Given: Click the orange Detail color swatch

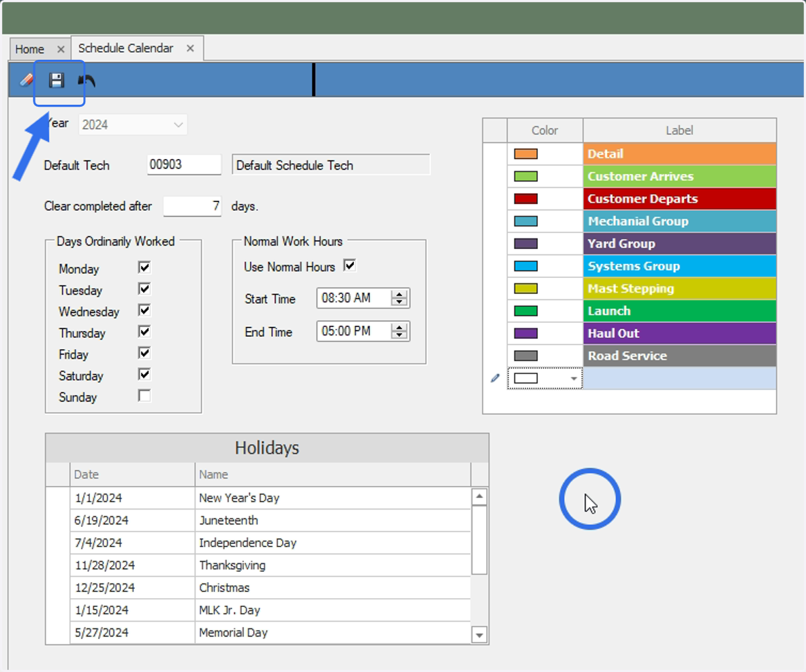Looking at the screenshot, I should click(526, 154).
